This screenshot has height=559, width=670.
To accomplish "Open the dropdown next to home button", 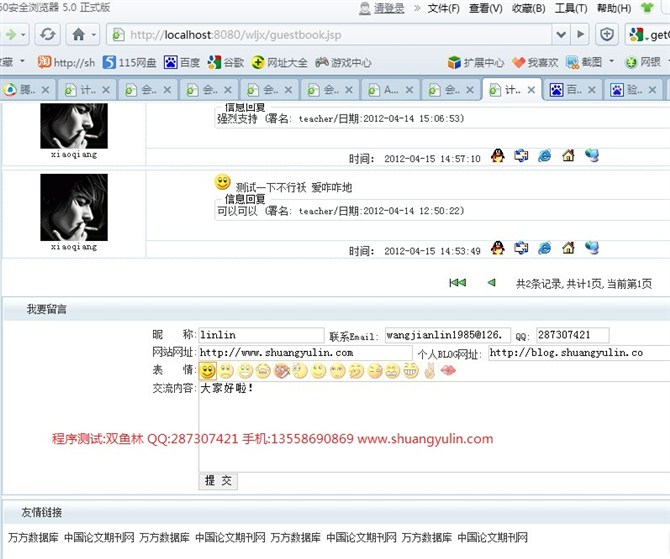I will (94, 35).
